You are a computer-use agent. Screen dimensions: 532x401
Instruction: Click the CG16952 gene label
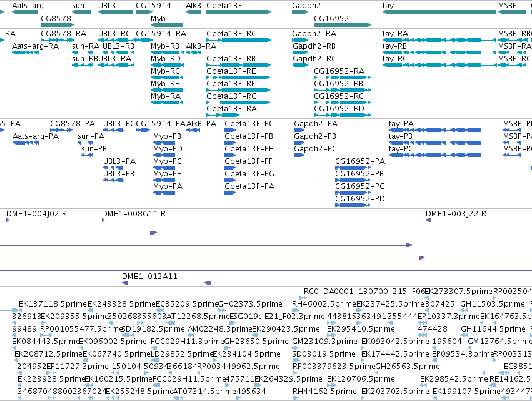[x=331, y=18]
